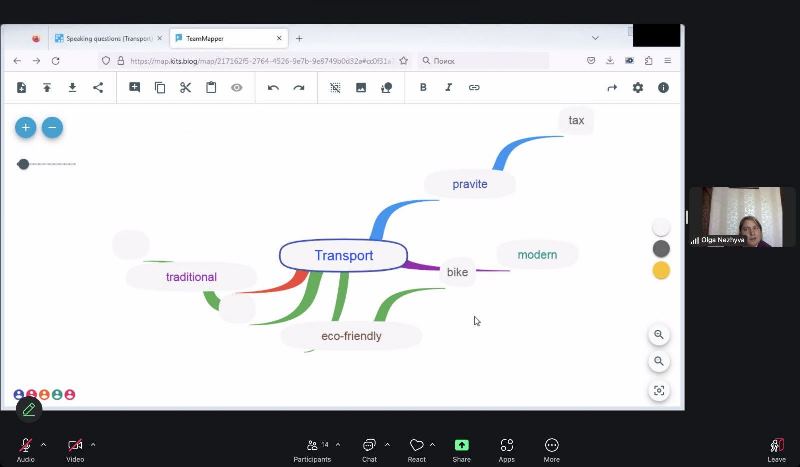Expand Chat options arrow
This screenshot has width=800, height=467.
tap(387, 445)
